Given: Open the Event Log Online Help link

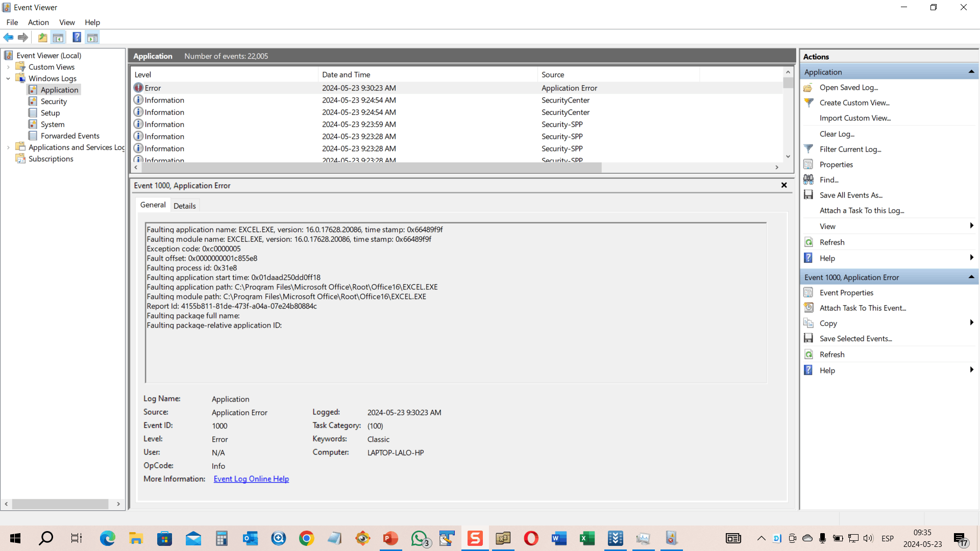Looking at the screenshot, I should coord(251,479).
